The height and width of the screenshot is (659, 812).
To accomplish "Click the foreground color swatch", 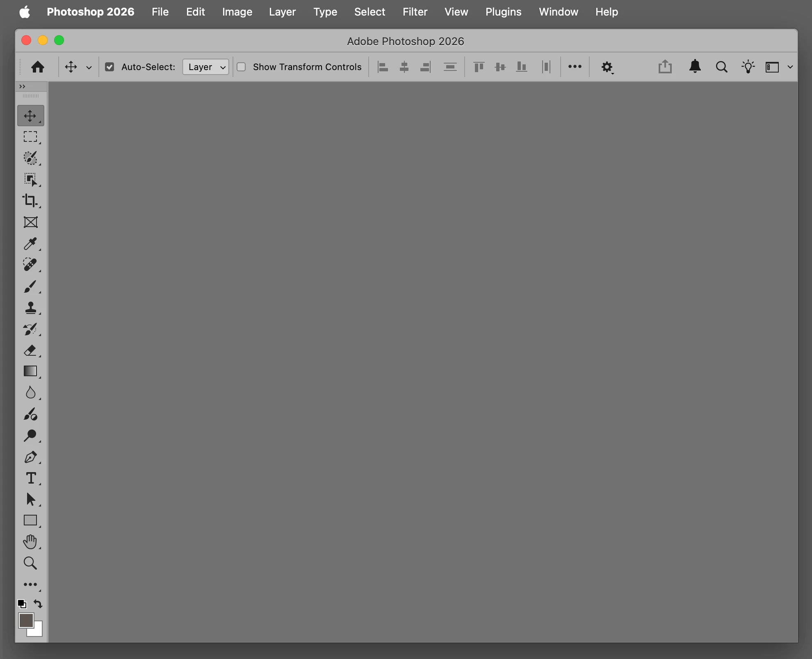I will point(25,620).
